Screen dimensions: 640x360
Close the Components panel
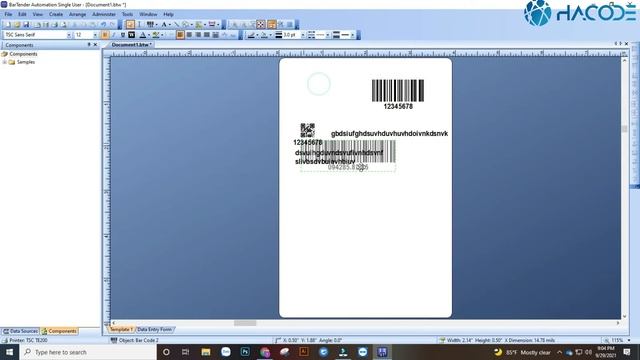(x=96, y=44)
